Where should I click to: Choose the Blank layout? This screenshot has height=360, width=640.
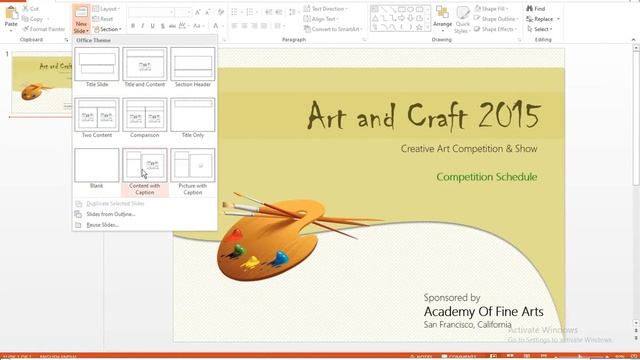[97, 169]
